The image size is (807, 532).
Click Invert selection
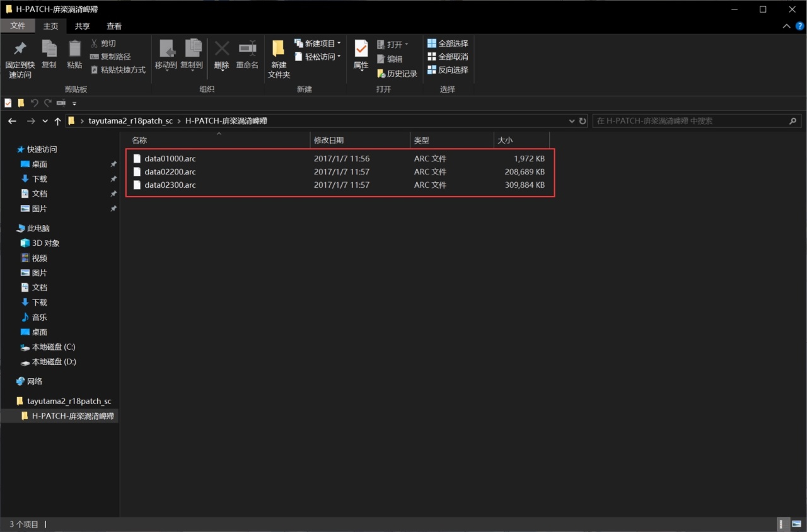click(x=448, y=70)
